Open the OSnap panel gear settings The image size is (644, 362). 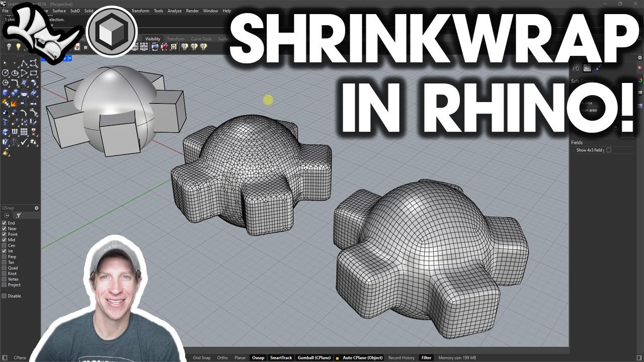point(36,208)
